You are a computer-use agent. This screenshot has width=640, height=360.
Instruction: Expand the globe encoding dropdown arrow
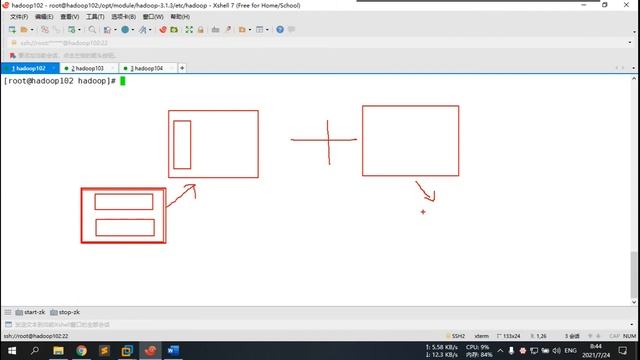pos(133,30)
